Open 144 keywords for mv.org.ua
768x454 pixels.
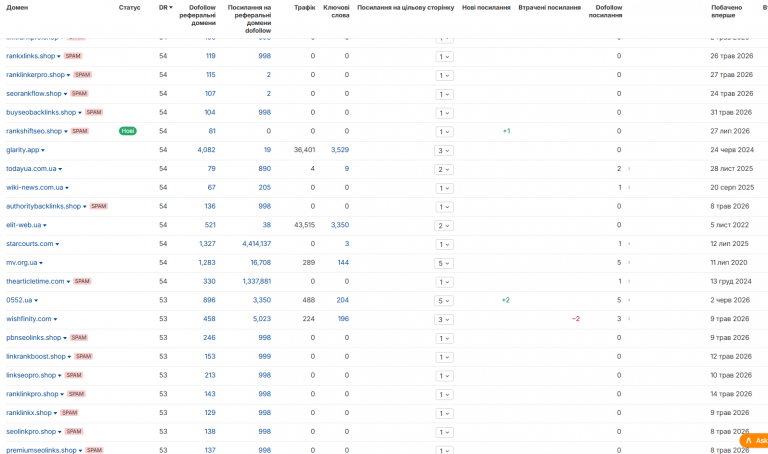point(343,263)
